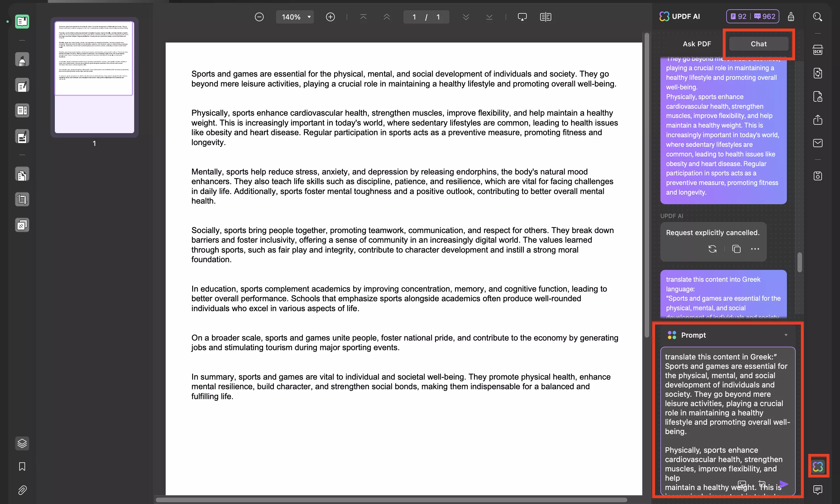This screenshot has width=840, height=504.
Task: Select the Chat tab
Action: (758, 43)
